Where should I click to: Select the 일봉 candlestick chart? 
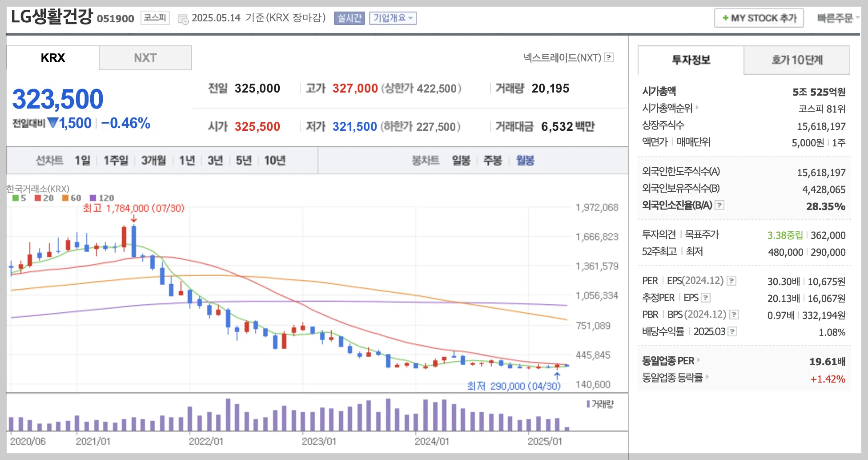[461, 160]
